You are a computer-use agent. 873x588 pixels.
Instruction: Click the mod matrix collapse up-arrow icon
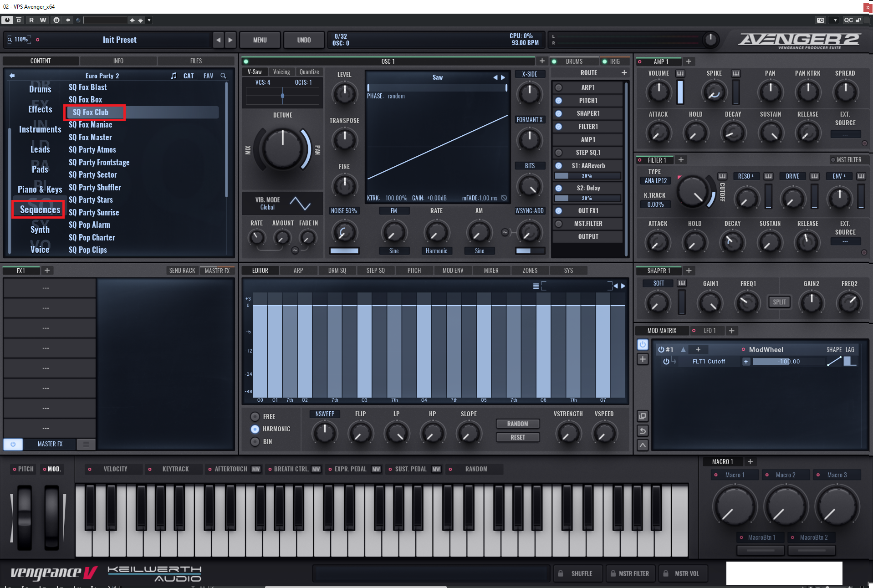643,445
